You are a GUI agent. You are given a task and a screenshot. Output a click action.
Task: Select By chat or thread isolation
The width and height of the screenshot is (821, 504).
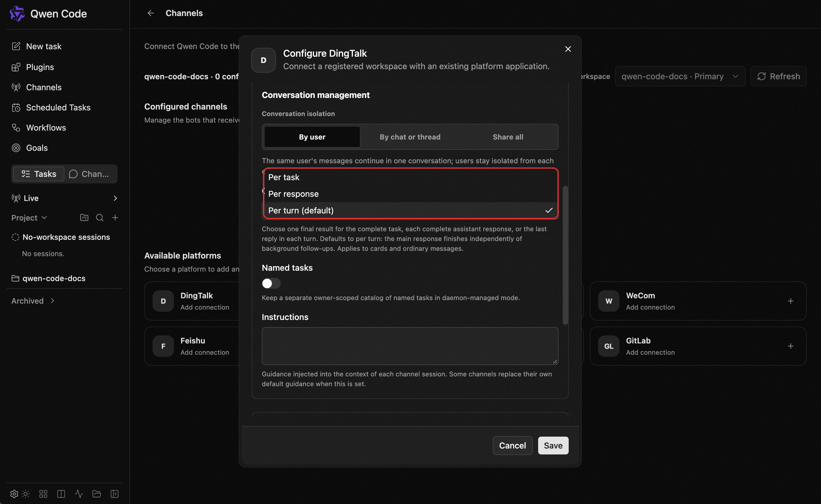410,137
